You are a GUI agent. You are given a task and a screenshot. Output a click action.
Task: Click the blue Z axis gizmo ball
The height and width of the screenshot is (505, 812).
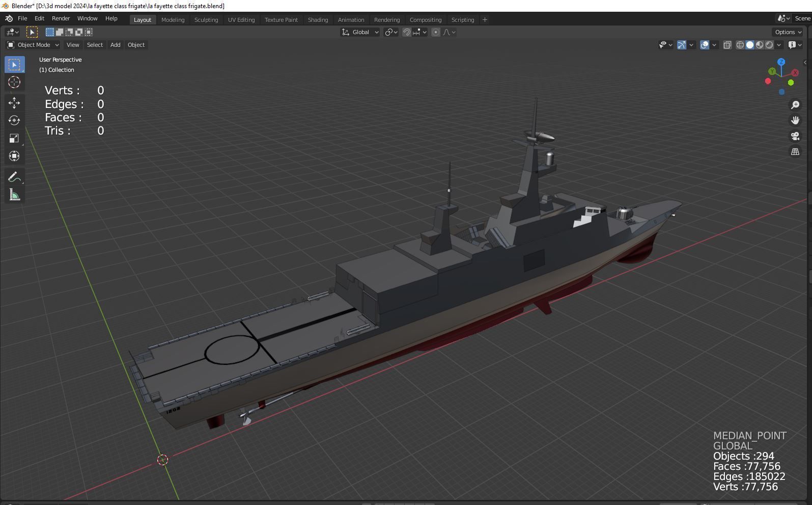tap(781, 62)
